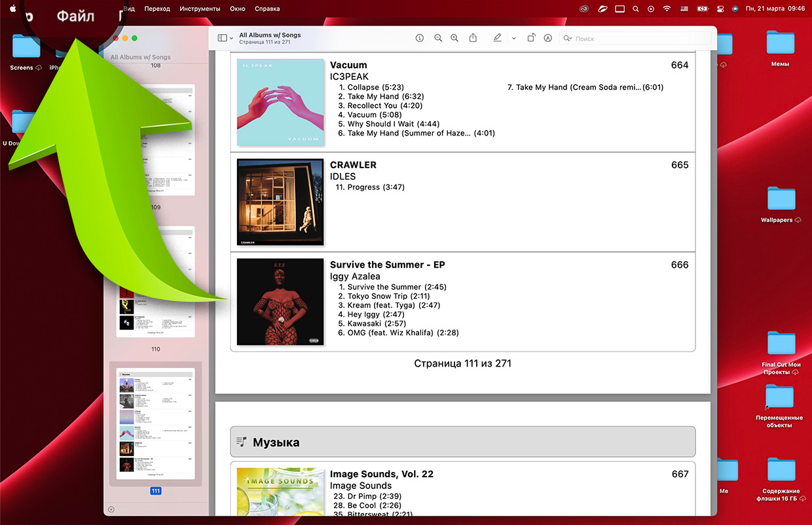812x525 pixels.
Task: Open Control Center from the menu bar
Action: [x=720, y=9]
